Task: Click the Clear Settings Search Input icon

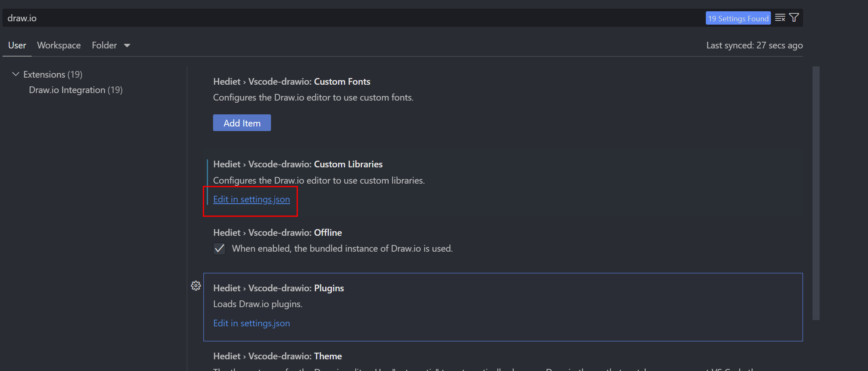Action: coord(780,18)
